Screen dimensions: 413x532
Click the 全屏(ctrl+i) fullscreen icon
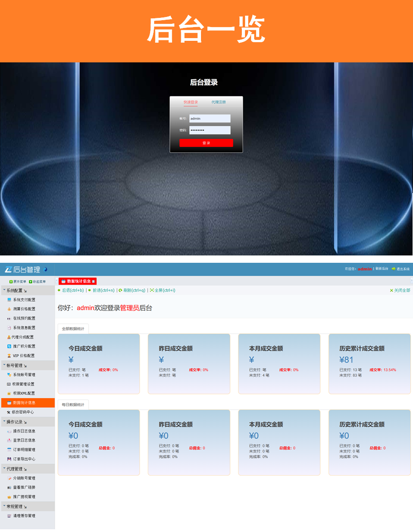pyautogui.click(x=151, y=290)
